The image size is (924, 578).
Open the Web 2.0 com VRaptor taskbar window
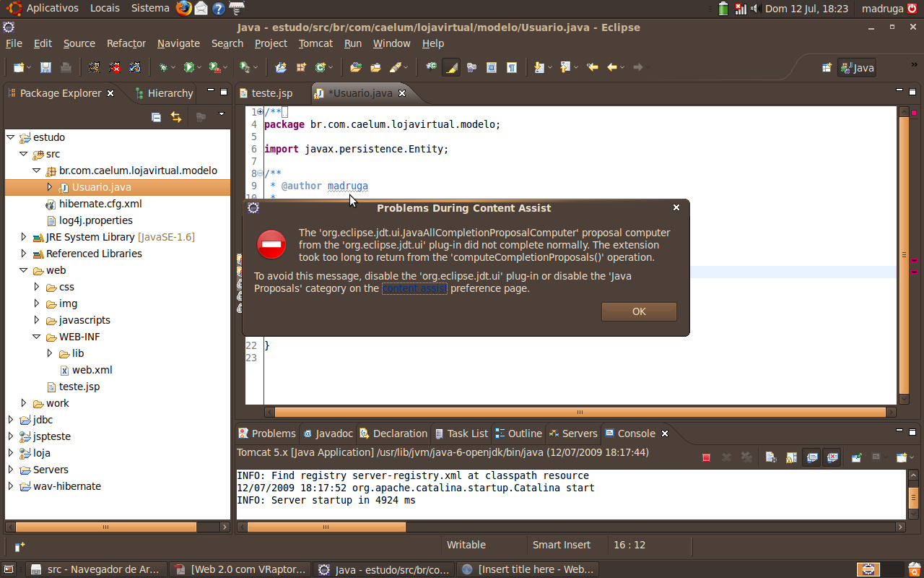[240, 569]
